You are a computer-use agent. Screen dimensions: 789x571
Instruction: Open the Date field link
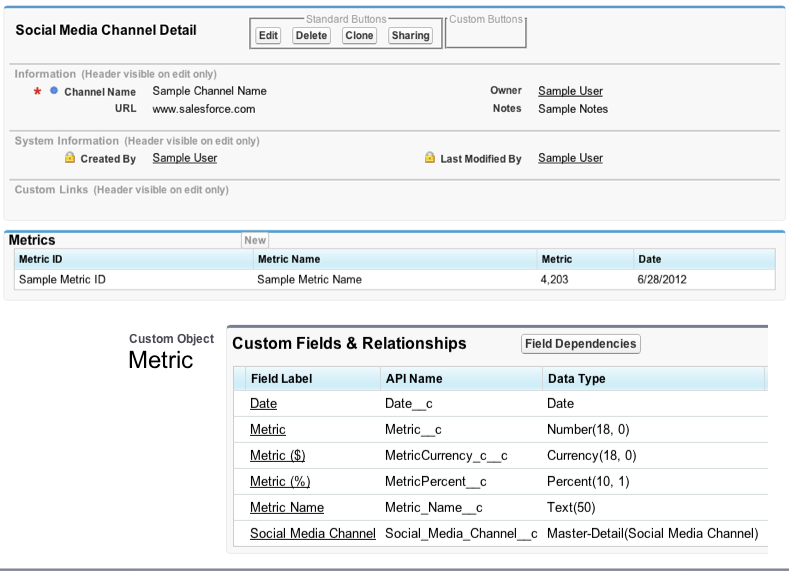(x=263, y=403)
